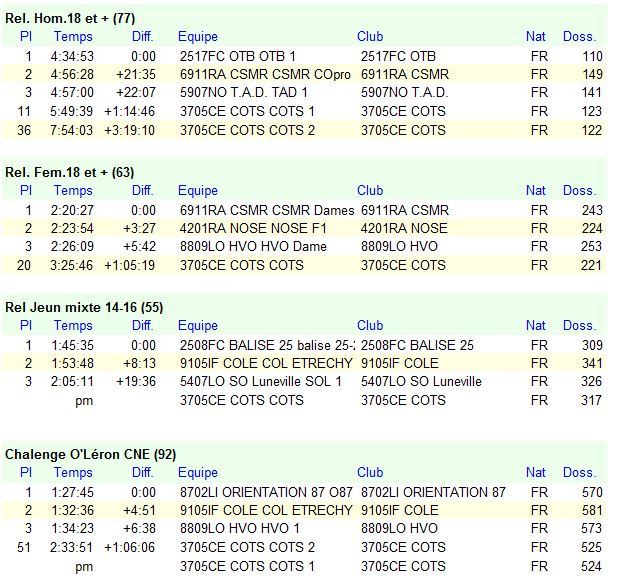Select the club "2508FC BALISE 25"
The image size is (622, 583).
(417, 345)
